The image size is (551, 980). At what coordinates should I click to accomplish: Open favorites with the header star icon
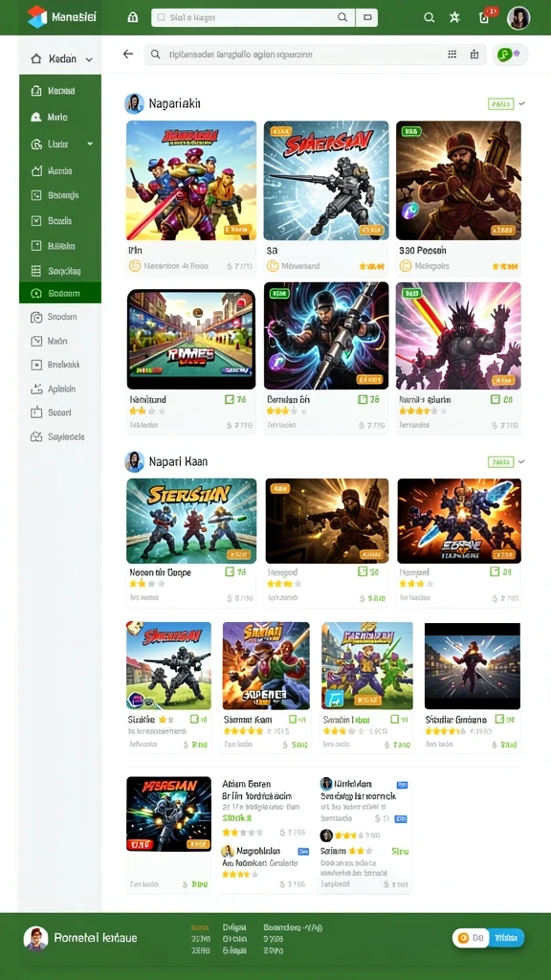454,17
